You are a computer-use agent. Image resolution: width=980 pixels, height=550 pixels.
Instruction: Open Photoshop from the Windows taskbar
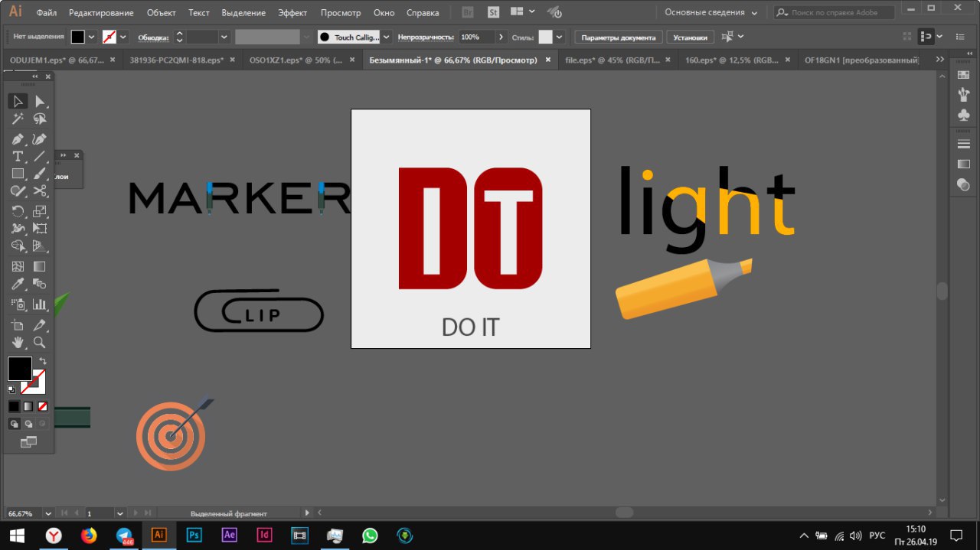tap(194, 535)
